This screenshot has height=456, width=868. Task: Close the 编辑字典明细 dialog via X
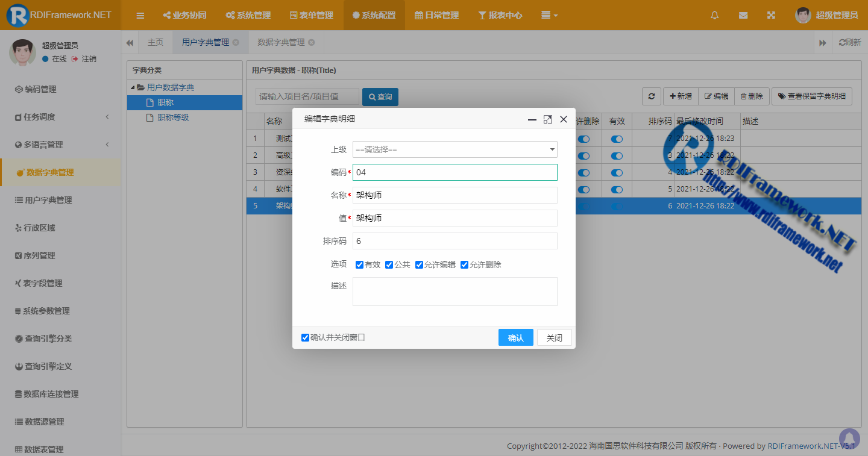point(564,119)
